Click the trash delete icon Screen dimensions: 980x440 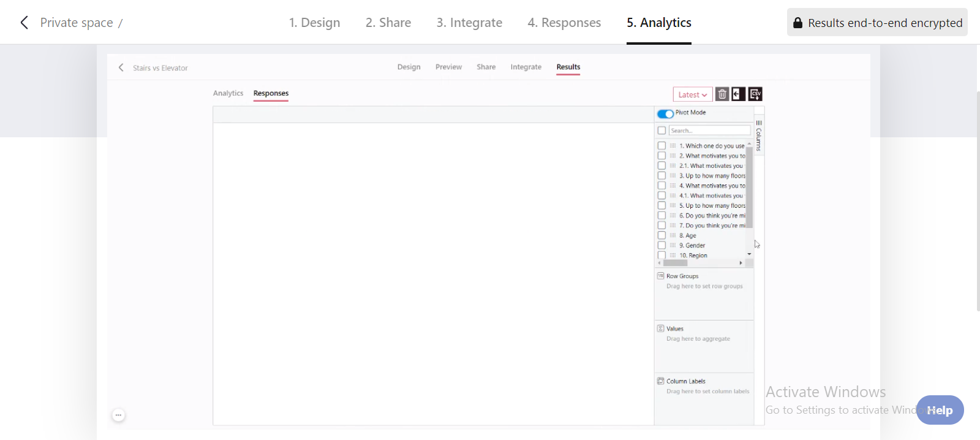coord(722,94)
